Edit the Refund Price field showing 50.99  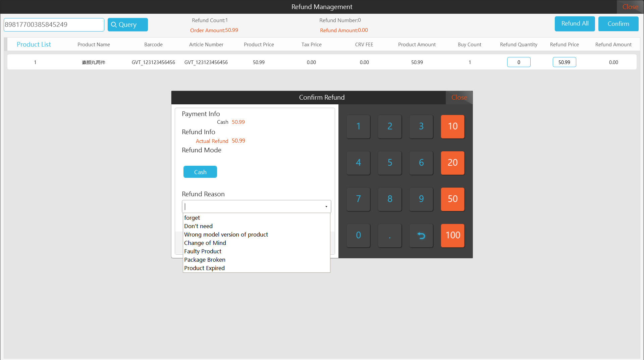[564, 62]
